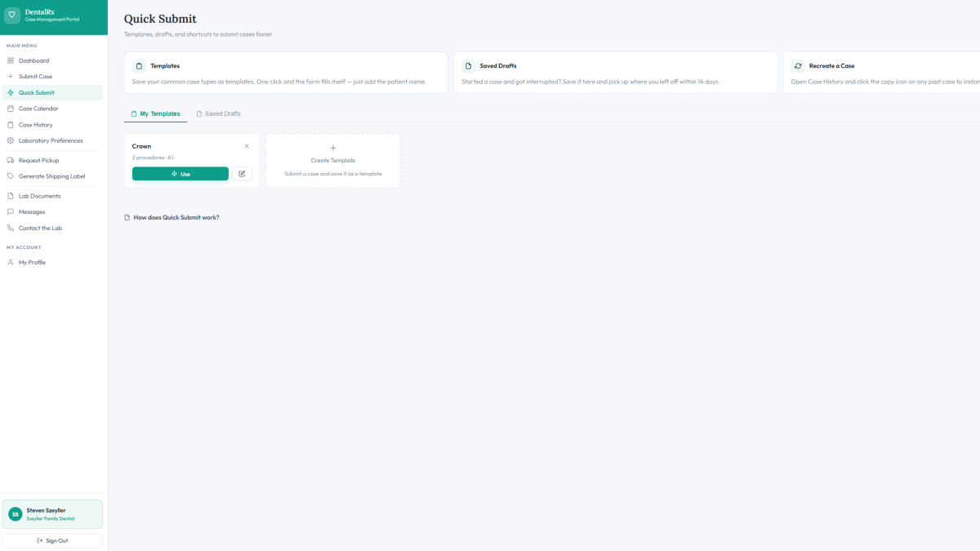This screenshot has width=980, height=551.
Task: Switch to the Saved Drafts tab
Action: coord(218,113)
